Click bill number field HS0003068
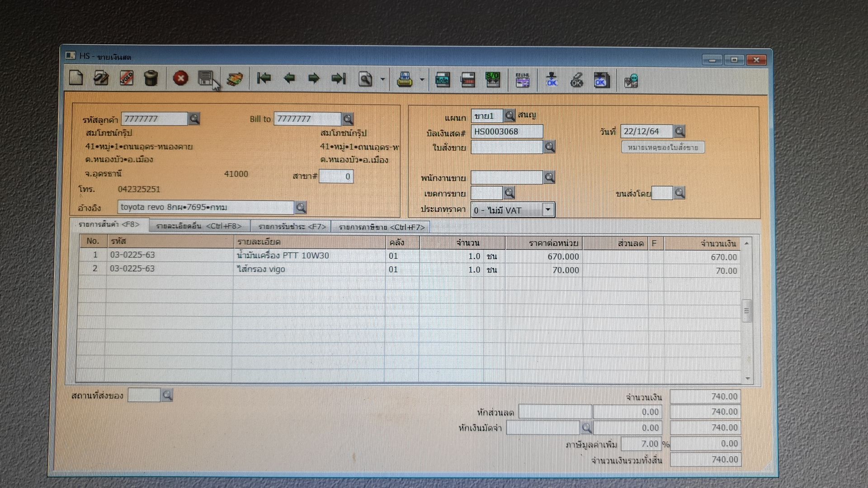The height and width of the screenshot is (488, 868). click(x=507, y=131)
